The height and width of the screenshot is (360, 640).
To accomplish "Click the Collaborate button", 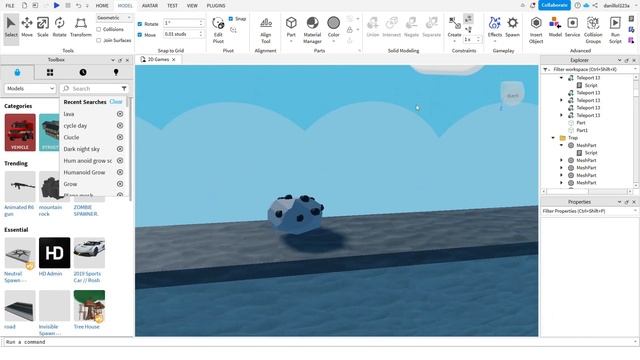I will [x=554, y=5].
